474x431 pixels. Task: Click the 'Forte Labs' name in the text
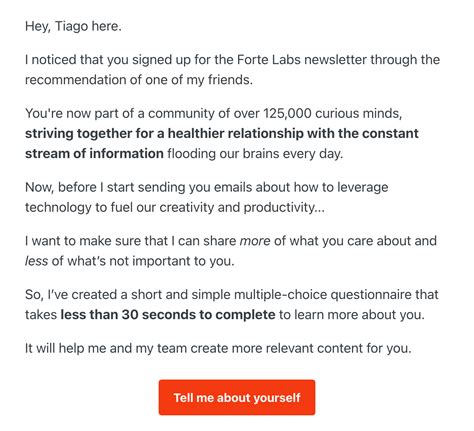[x=269, y=60]
